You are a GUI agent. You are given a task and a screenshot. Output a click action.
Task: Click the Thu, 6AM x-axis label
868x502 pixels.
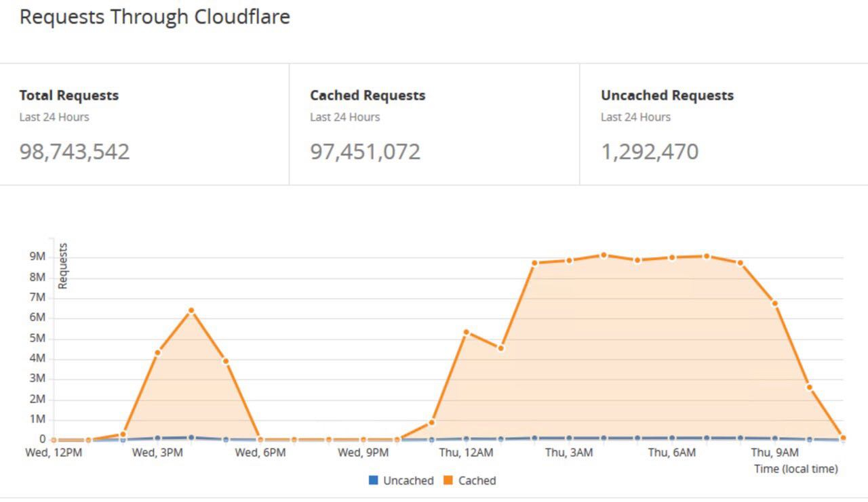click(672, 453)
